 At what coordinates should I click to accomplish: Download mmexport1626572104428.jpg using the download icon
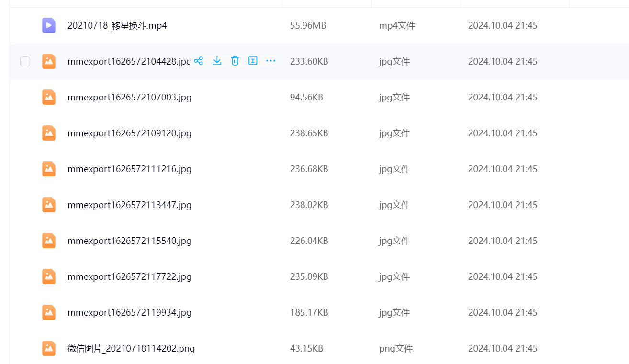(217, 61)
